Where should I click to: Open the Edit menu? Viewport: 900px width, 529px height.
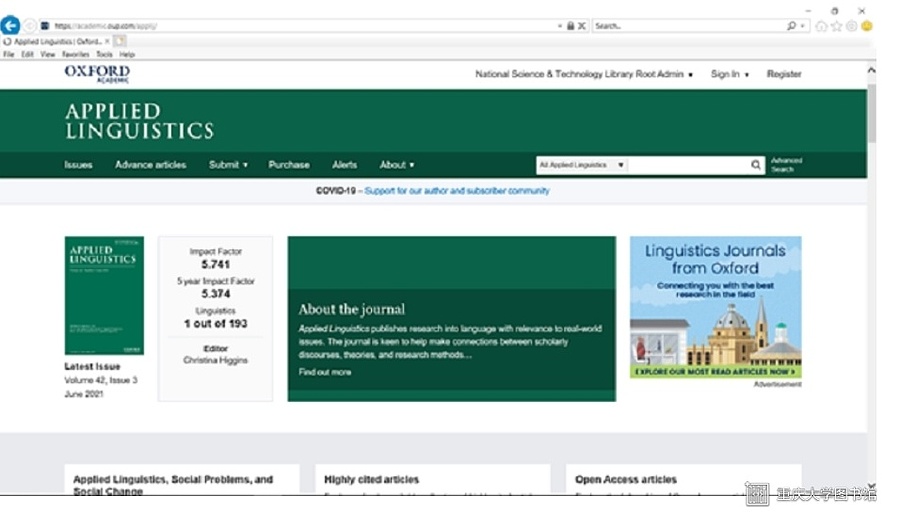coord(28,55)
